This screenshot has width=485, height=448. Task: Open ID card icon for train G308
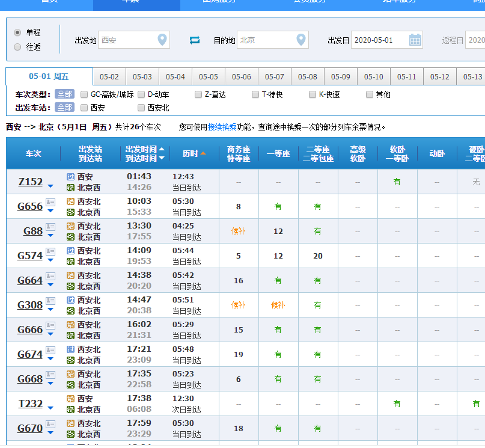50,301
